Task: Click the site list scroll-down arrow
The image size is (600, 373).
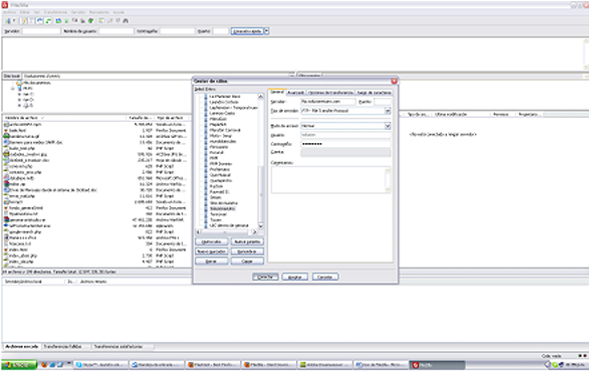Action: coord(261,226)
